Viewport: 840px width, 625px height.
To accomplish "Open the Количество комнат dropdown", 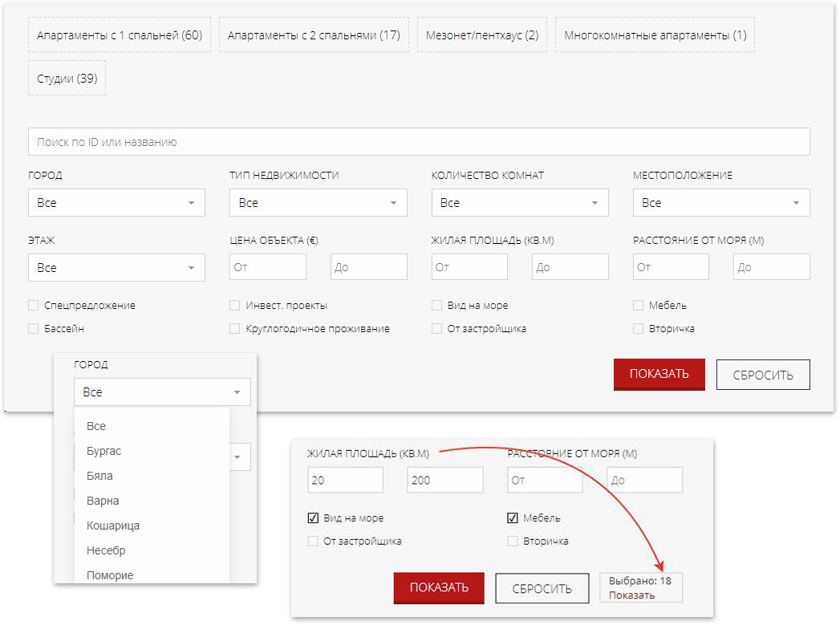I will (x=520, y=203).
